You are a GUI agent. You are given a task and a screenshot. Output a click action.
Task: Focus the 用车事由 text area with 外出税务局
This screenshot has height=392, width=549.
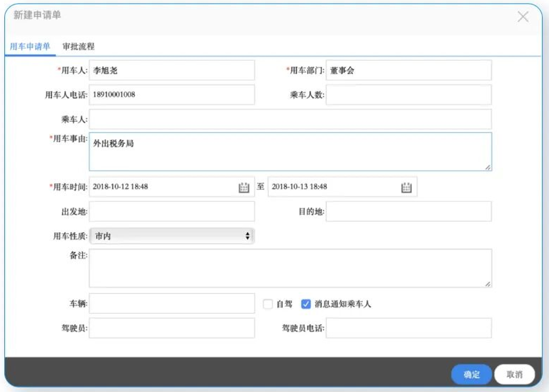point(290,152)
